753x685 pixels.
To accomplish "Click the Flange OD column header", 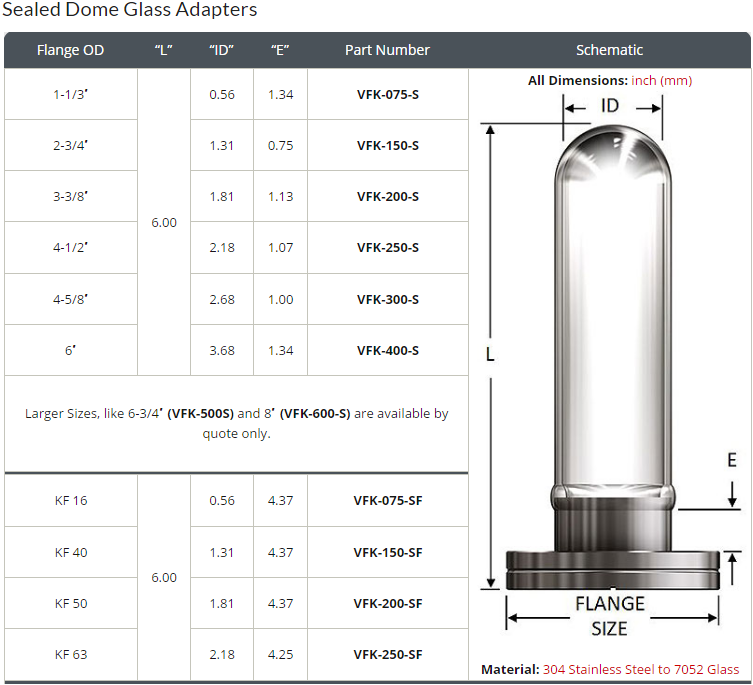I will [x=70, y=50].
